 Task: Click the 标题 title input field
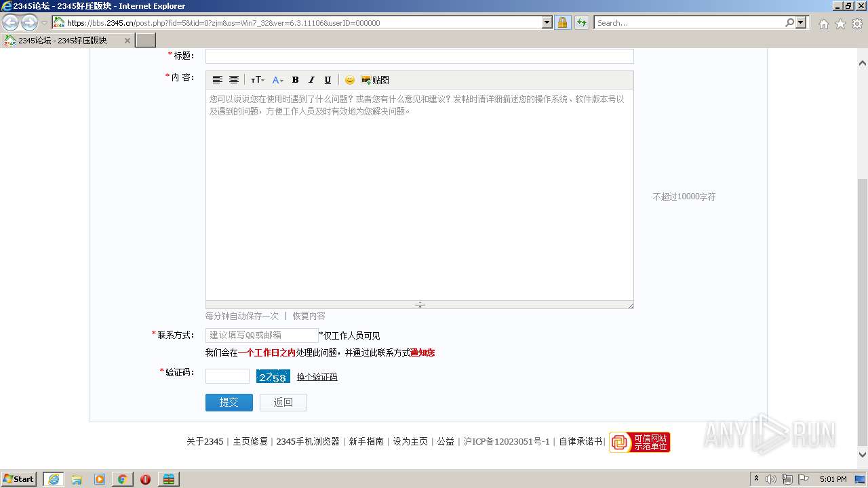click(420, 56)
